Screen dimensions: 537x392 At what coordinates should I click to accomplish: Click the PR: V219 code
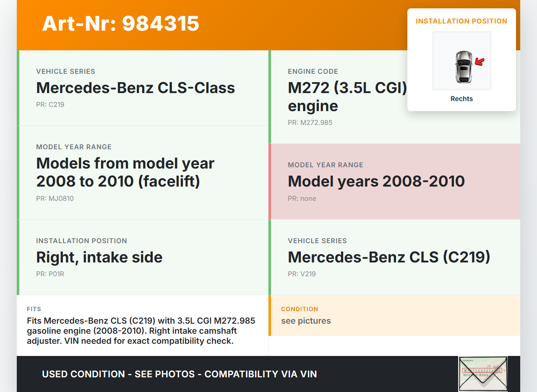(302, 274)
